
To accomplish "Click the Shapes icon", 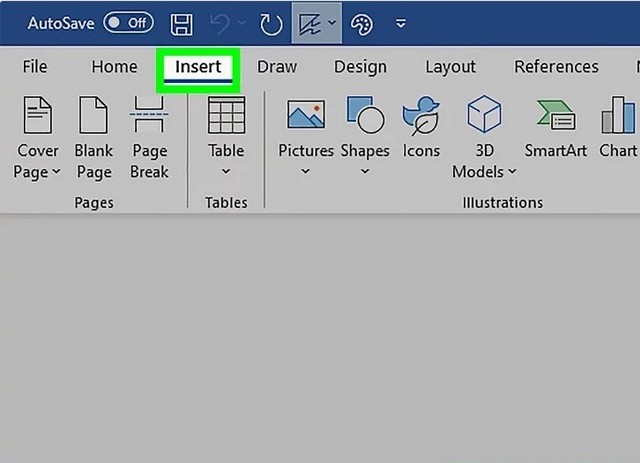I will tap(364, 130).
